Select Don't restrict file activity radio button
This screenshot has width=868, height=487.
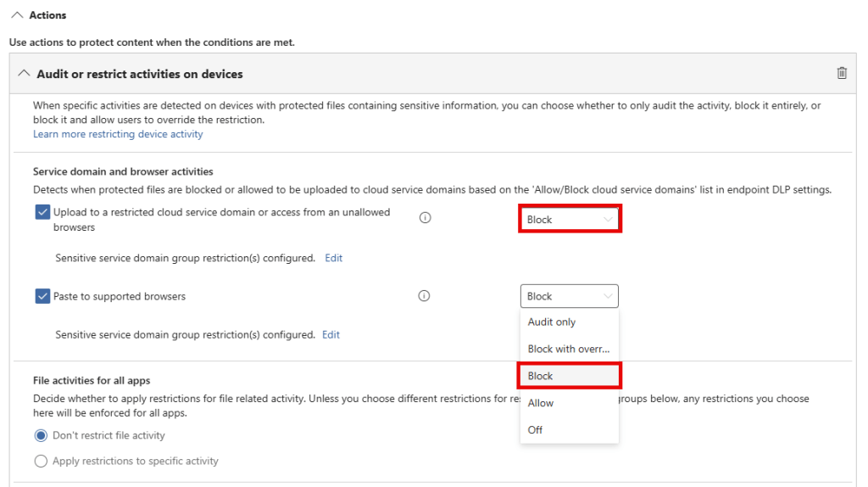coord(41,435)
